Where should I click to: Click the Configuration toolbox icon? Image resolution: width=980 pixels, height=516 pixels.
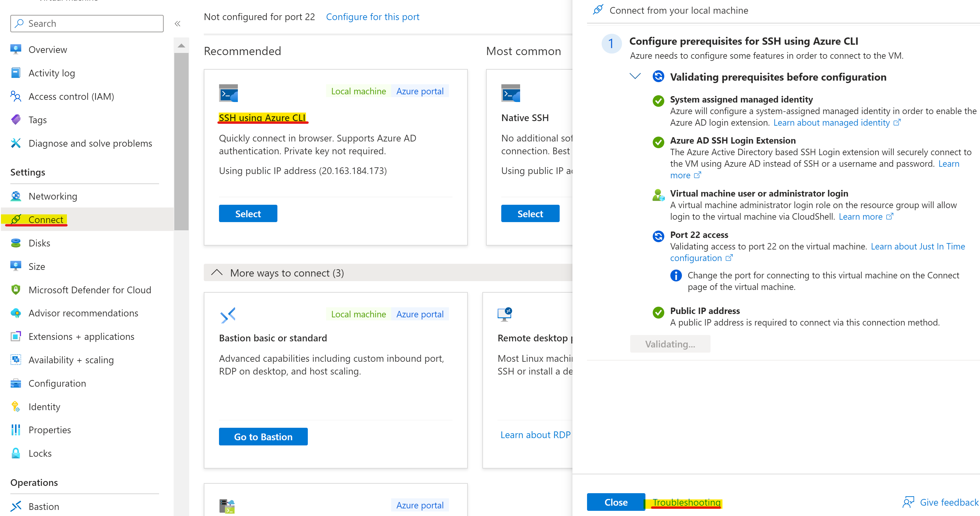tap(16, 383)
